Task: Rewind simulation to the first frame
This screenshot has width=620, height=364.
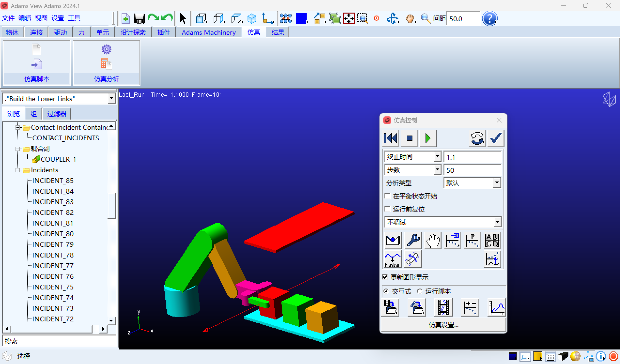Action: point(391,138)
